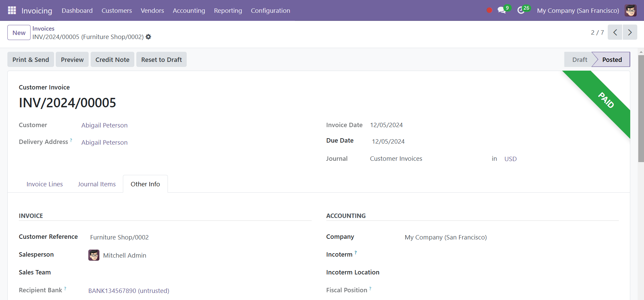Click the New button
The image size is (644, 300).
point(19,33)
